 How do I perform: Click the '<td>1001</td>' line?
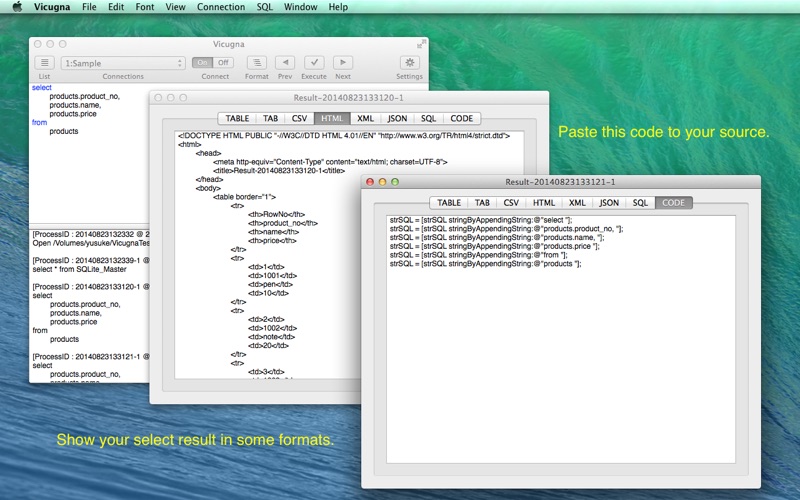click(272, 276)
